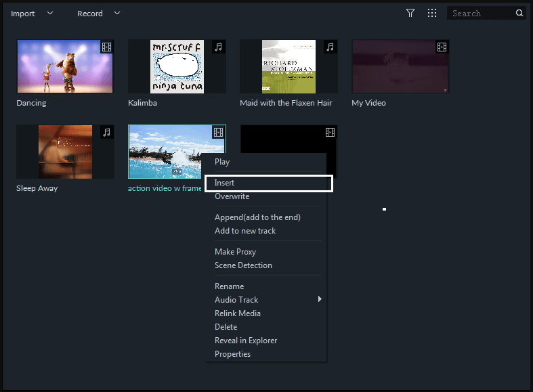
Task: Open the Audio Track submenu arrow
Action: 320,299
